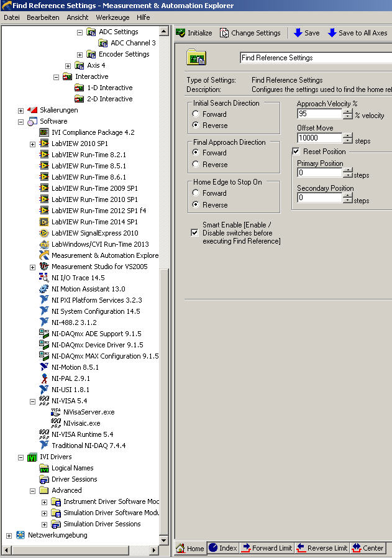Viewport: 392px width, 558px height.
Task: Click the tree scroll down arrow
Action: [163, 540]
